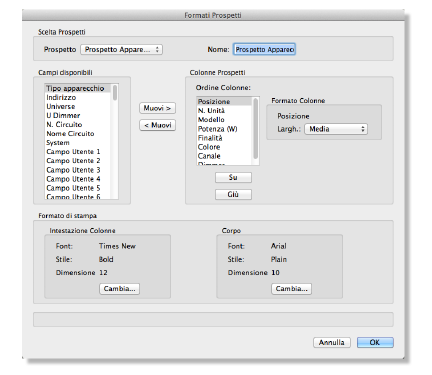432x375 pixels.
Task: Select Finalità column
Action: click(x=224, y=138)
